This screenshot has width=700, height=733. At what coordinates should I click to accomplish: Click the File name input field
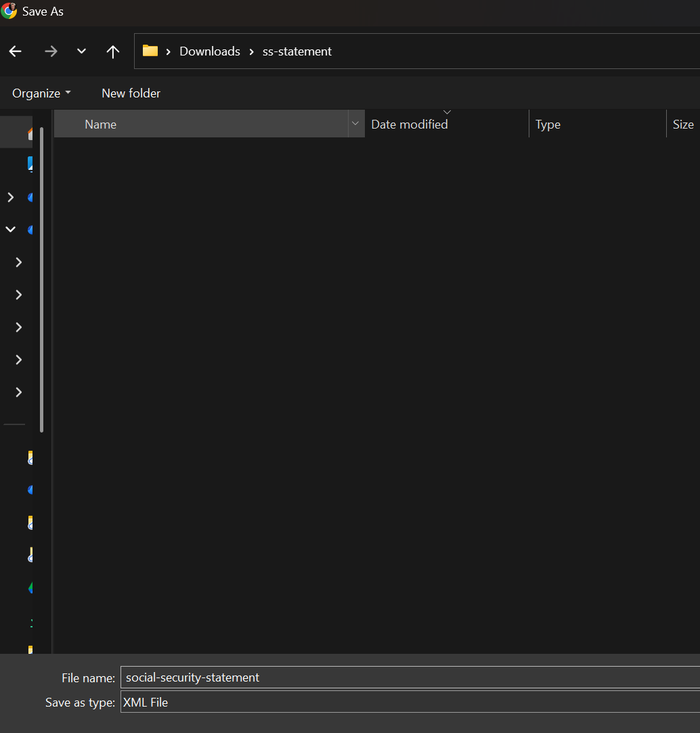(410, 678)
